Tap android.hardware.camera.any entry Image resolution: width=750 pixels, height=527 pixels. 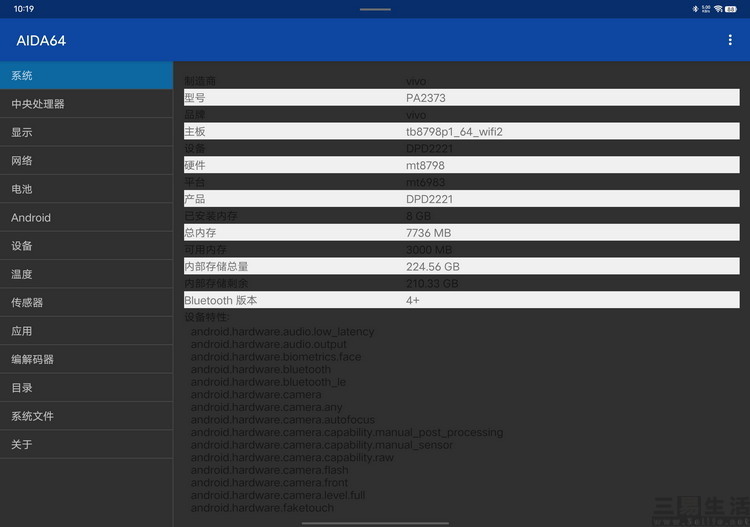point(266,407)
